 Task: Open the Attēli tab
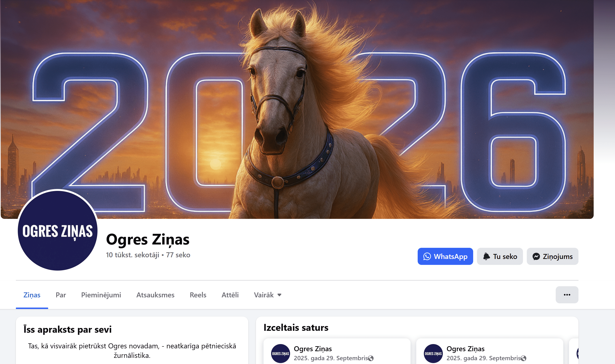(x=230, y=295)
